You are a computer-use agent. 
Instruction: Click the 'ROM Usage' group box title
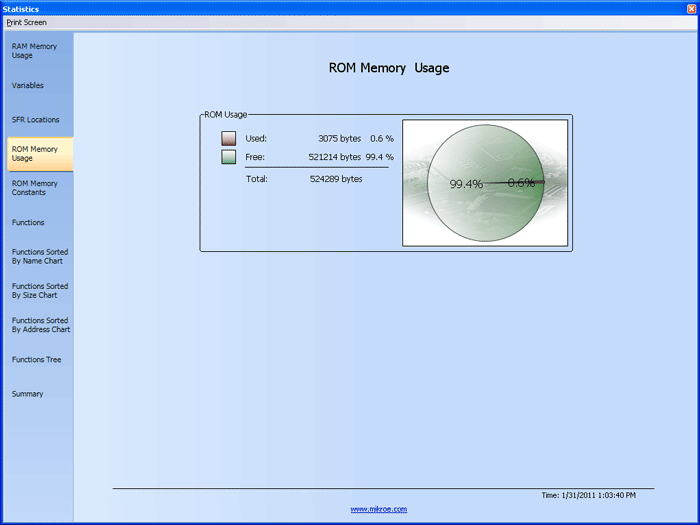point(225,114)
